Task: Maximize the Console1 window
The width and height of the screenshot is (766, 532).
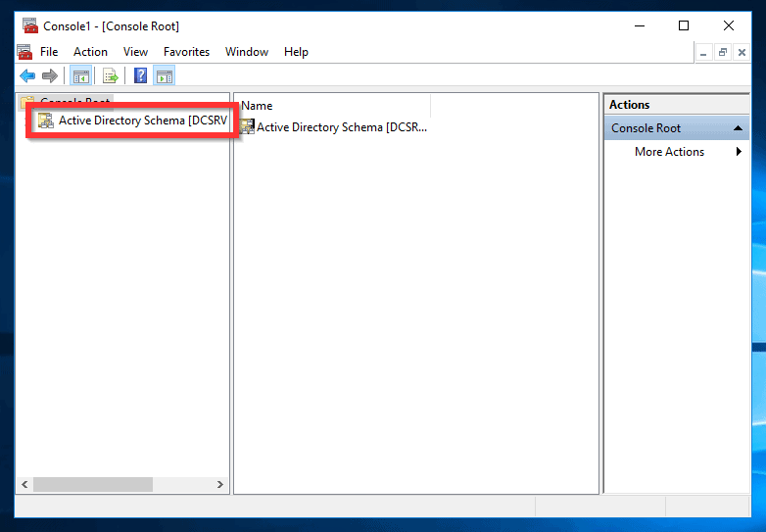Action: pos(684,25)
